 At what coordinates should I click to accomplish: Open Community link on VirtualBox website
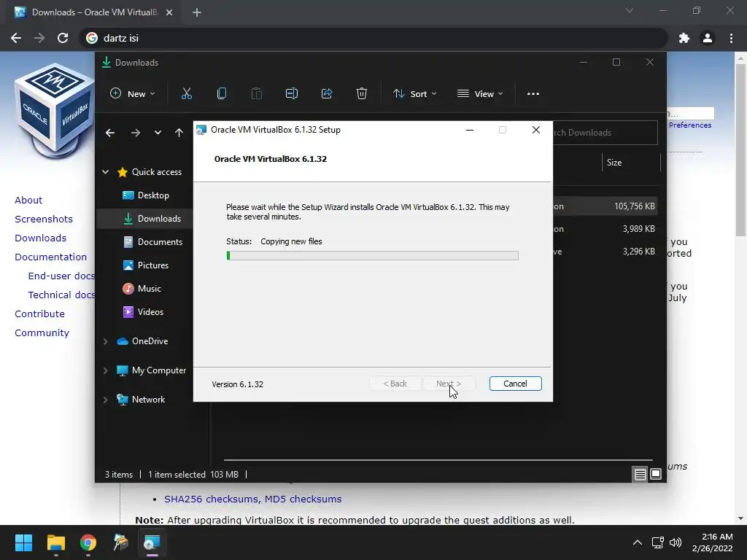click(x=42, y=332)
